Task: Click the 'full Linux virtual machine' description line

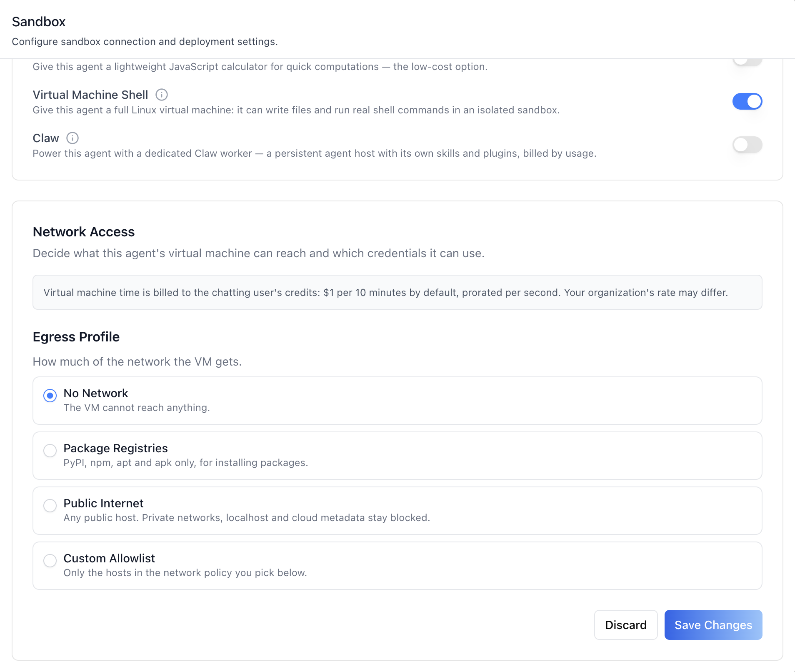Action: pos(296,110)
